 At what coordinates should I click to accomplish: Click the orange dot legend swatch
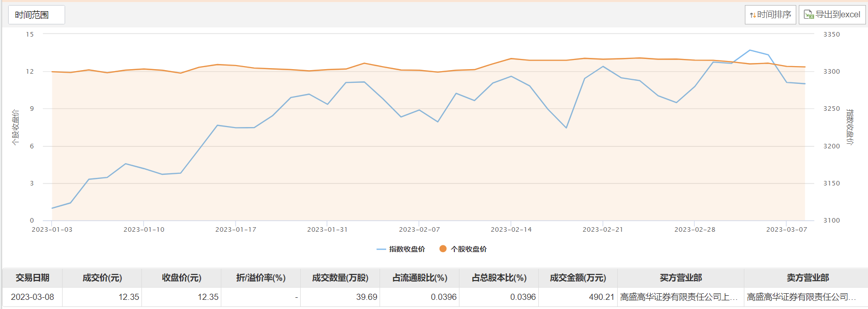443,249
